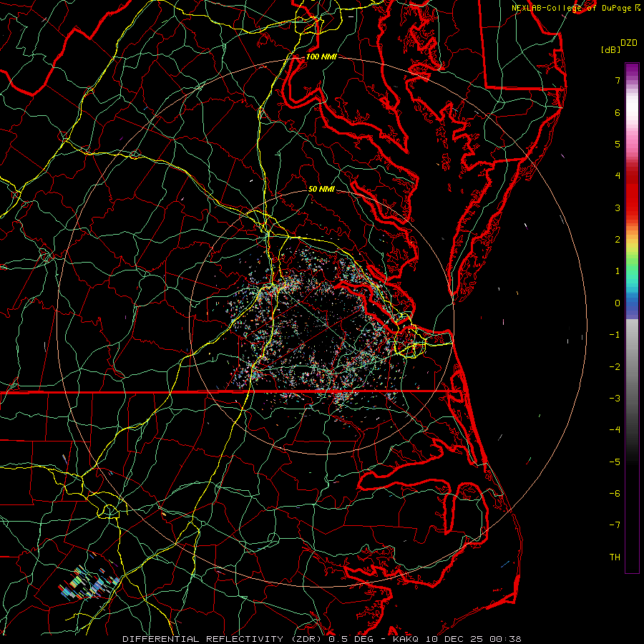644x644 pixels.
Task: Select the 0 value on the scale
Action: 618,303
